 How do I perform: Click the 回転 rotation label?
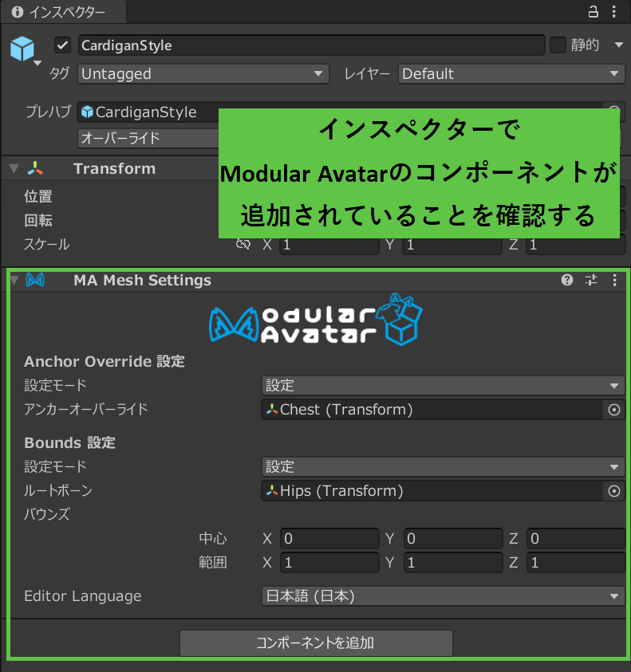(38, 220)
